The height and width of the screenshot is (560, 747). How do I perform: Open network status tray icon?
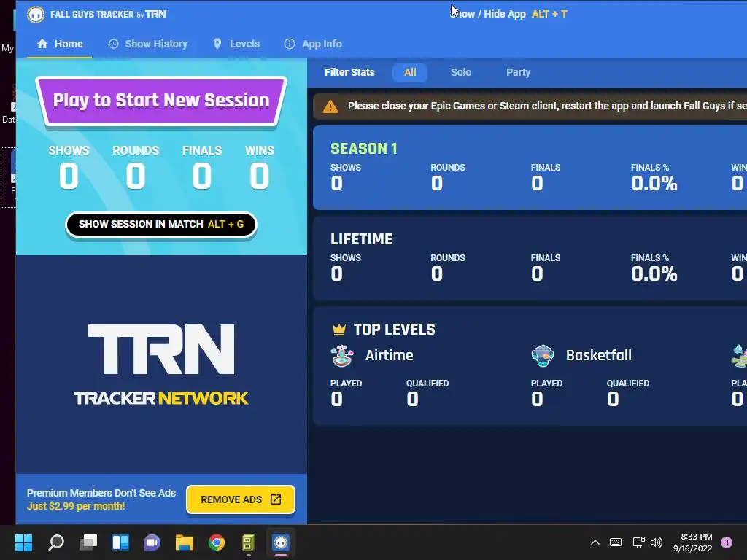point(638,542)
